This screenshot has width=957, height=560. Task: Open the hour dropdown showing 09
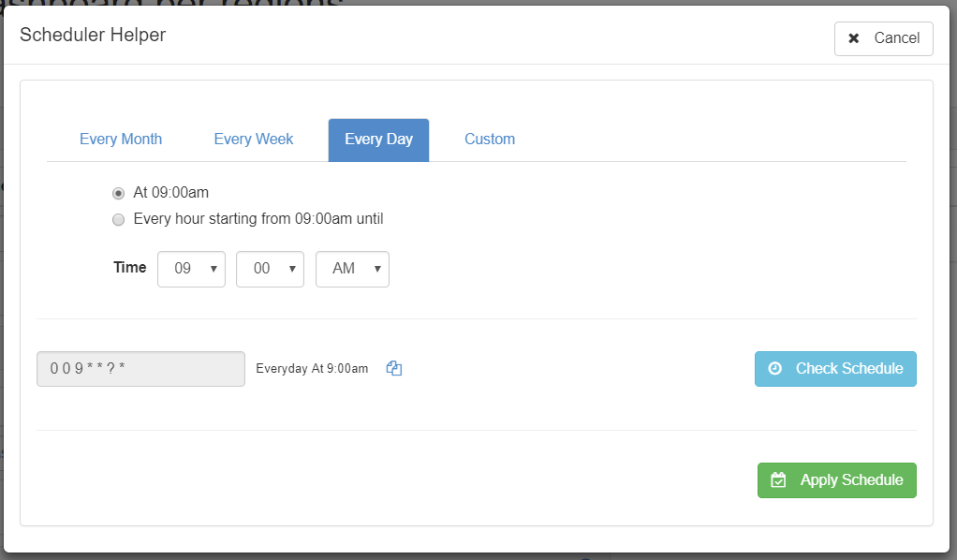coord(191,269)
